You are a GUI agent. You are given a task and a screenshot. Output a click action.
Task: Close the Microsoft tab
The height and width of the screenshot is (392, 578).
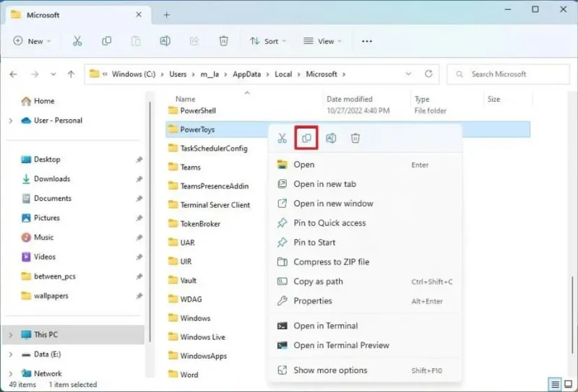point(139,14)
